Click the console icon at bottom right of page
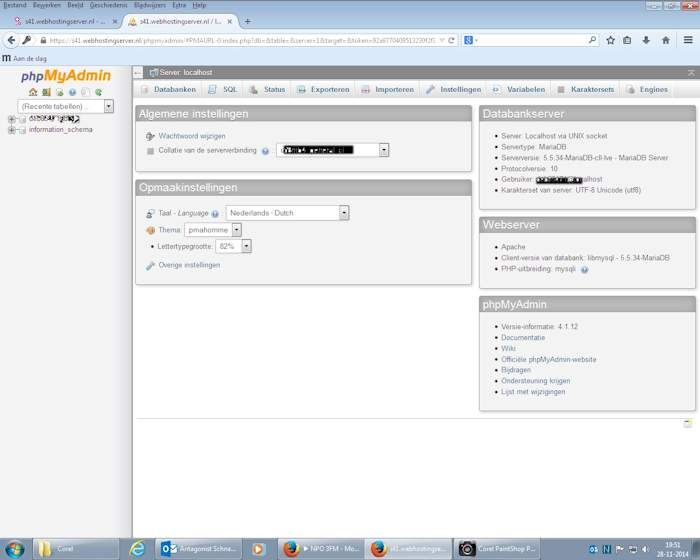This screenshot has width=700, height=560. click(x=688, y=423)
